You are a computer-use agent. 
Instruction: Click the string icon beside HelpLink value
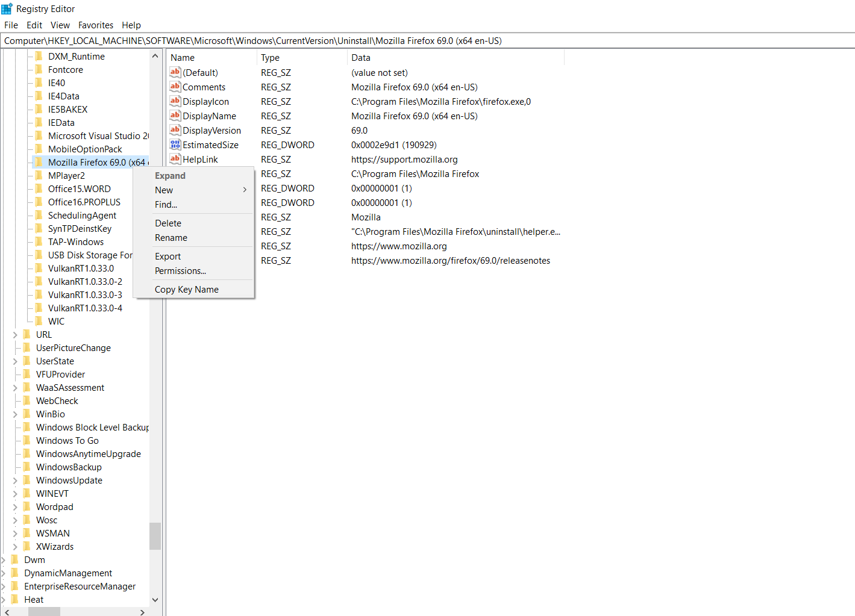pos(175,159)
